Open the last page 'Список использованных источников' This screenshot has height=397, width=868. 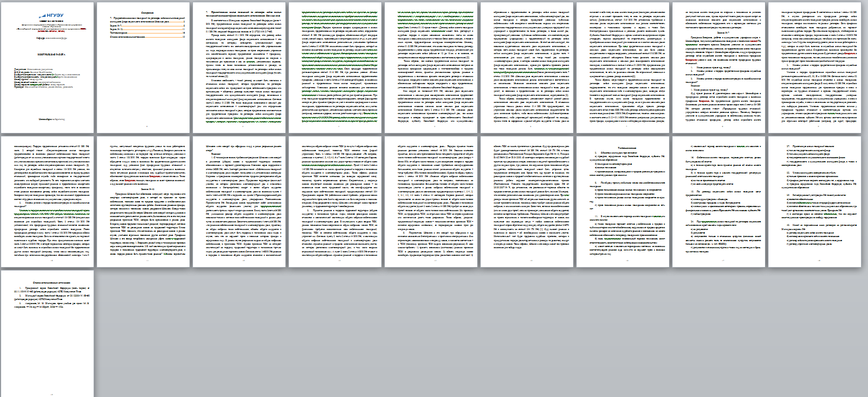click(x=47, y=333)
